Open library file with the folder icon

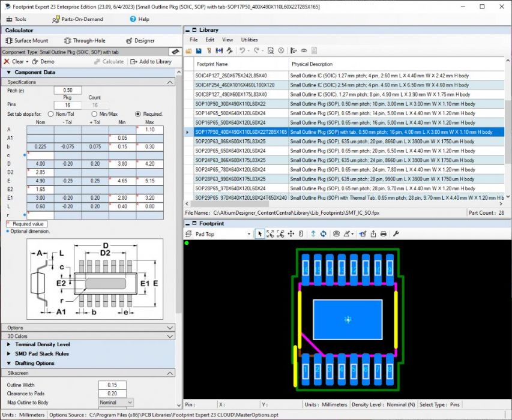coord(188,50)
